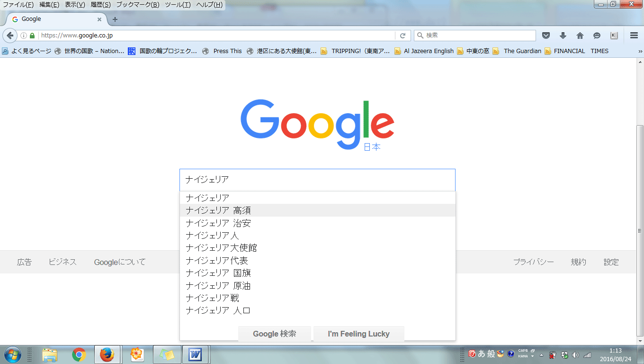Viewport: 644px width, 364px height.
Task: Click the K extension toolbar icon
Action: [614, 36]
